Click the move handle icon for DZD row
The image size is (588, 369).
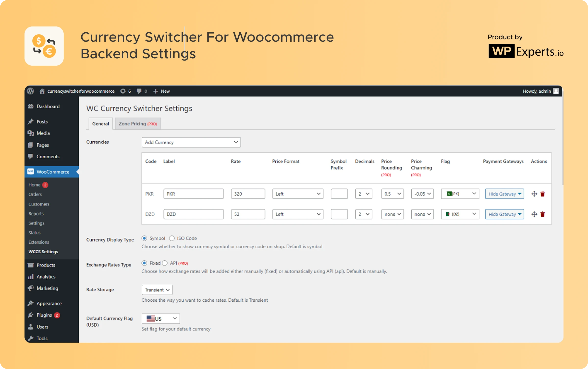click(x=534, y=214)
